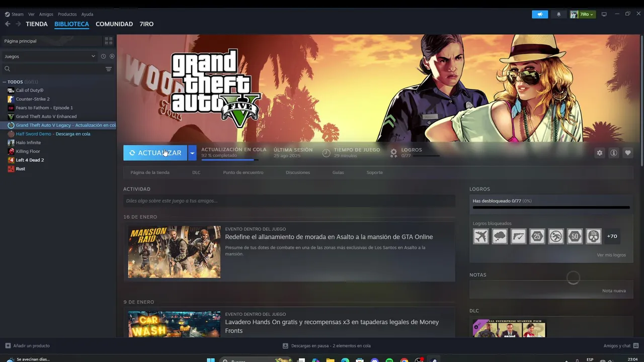This screenshot has width=644, height=362.
Task: Open the Windows Start menu
Action: coord(211,360)
